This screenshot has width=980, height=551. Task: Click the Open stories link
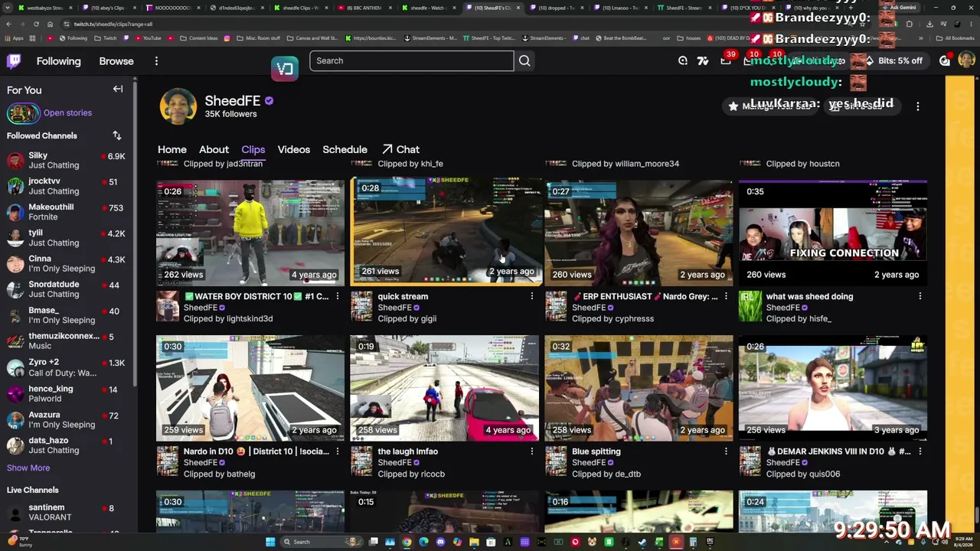pos(67,112)
